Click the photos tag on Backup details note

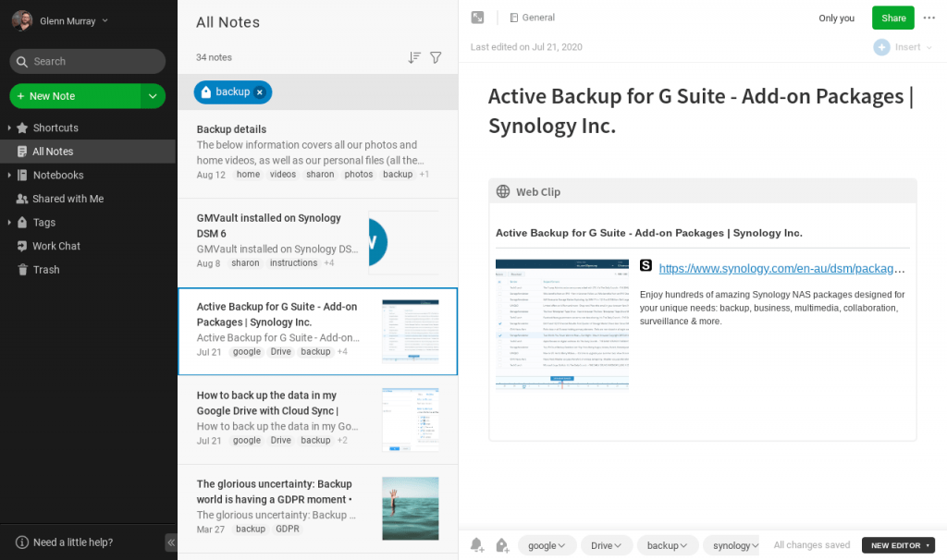coord(359,175)
